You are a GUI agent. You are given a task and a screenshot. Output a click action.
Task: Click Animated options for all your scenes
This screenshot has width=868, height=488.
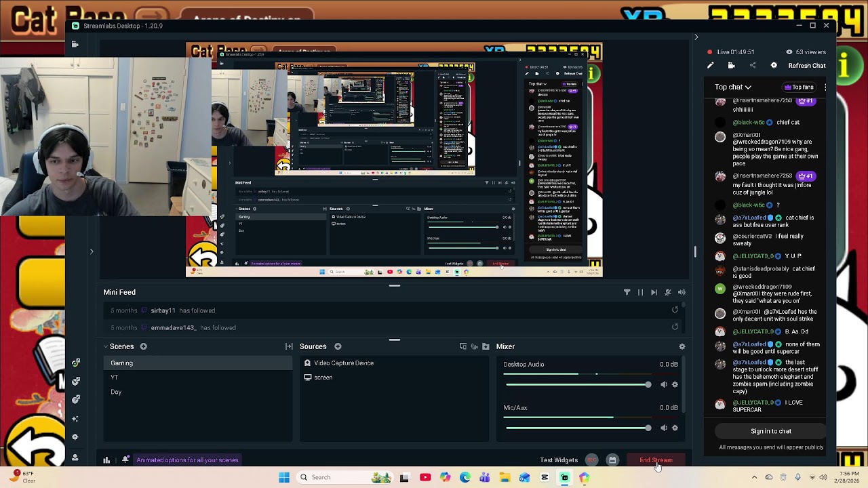tap(187, 460)
